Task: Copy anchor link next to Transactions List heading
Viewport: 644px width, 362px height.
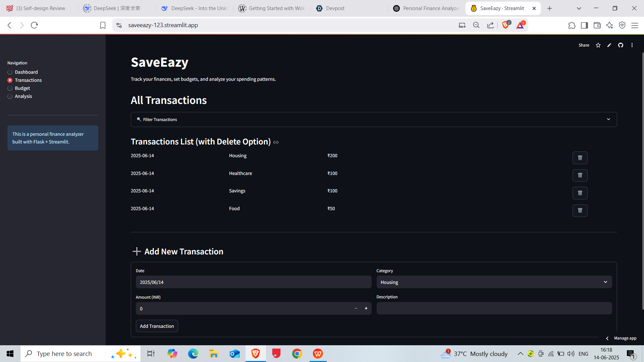Action: [x=276, y=142]
